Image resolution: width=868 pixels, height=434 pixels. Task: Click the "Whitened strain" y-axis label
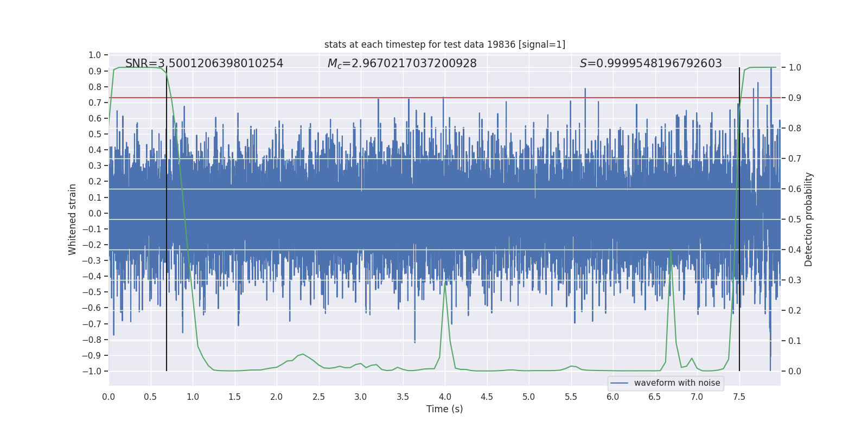[x=72, y=219]
